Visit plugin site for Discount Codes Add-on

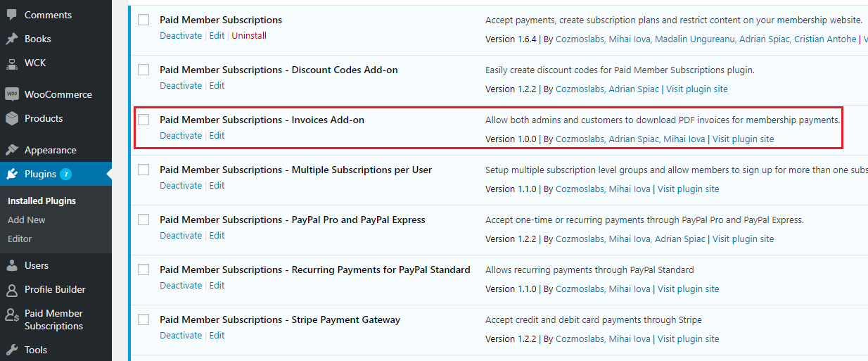click(697, 89)
